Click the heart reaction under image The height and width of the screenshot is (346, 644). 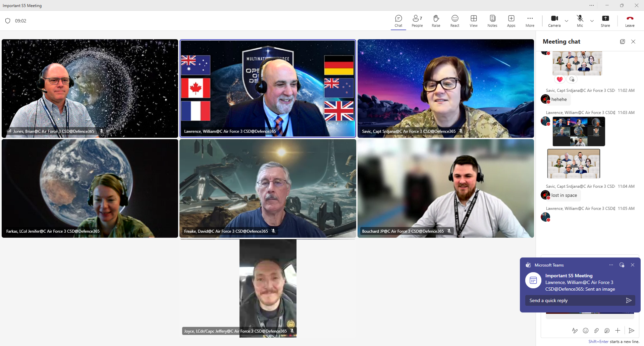click(x=559, y=79)
